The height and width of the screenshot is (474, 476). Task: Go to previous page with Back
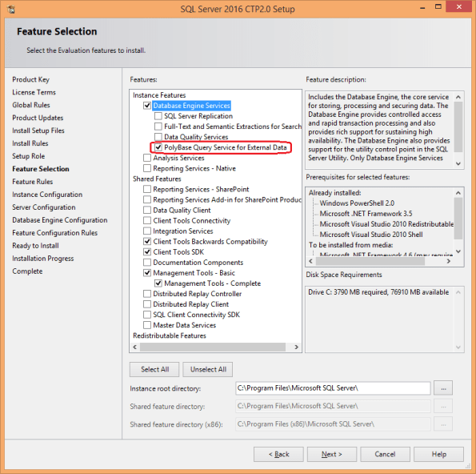point(278,454)
